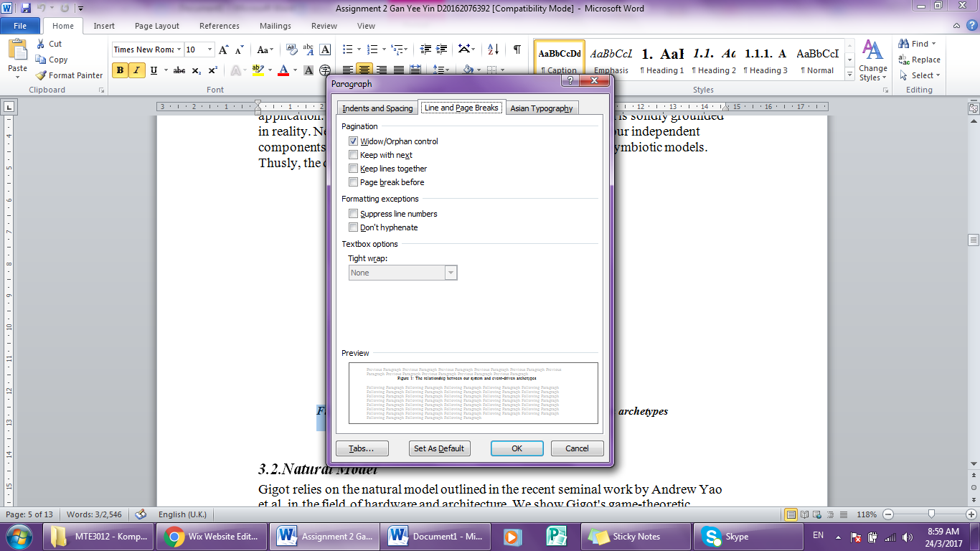Switch to Asian Typography tab

pyautogui.click(x=542, y=108)
